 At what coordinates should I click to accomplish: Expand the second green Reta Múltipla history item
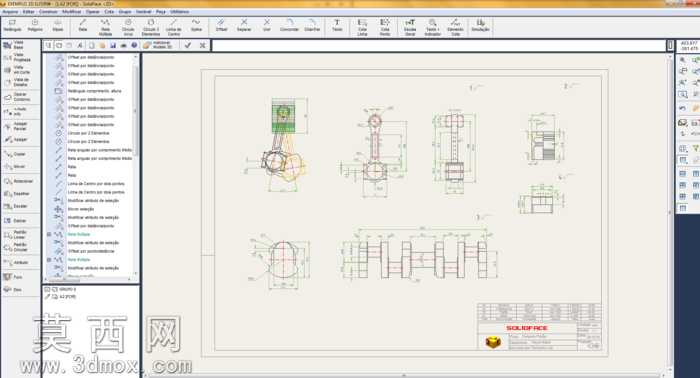pos(49,259)
